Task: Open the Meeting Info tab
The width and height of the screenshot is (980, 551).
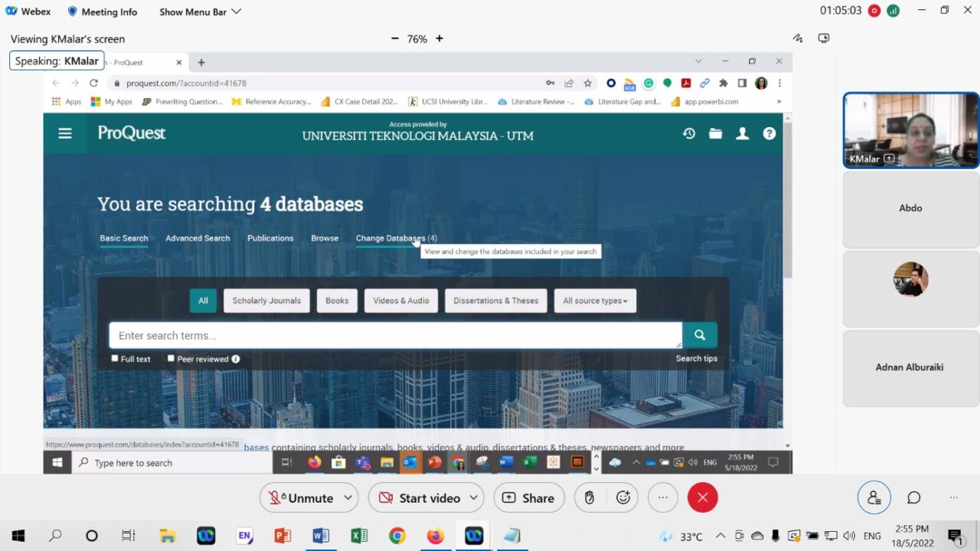Action: pyautogui.click(x=103, y=11)
